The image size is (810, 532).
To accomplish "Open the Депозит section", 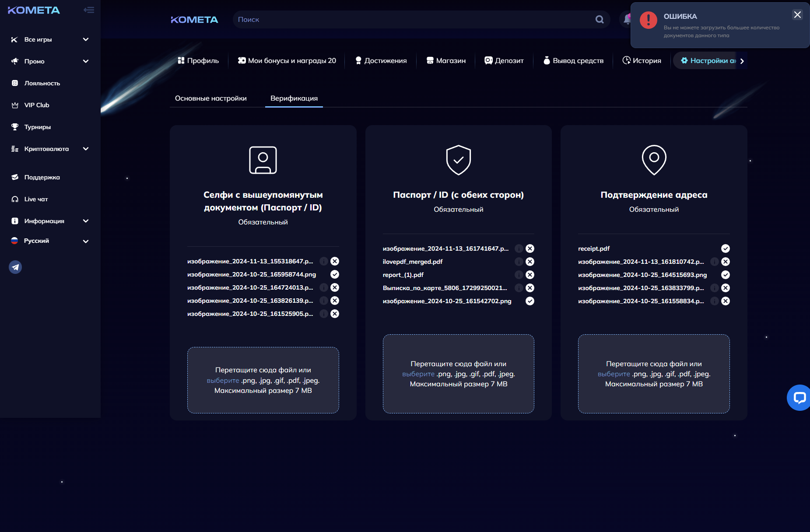I will tap(504, 61).
